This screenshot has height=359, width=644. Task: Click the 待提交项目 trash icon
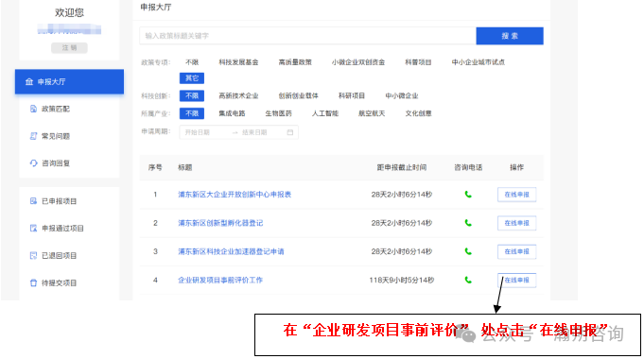click(x=34, y=282)
